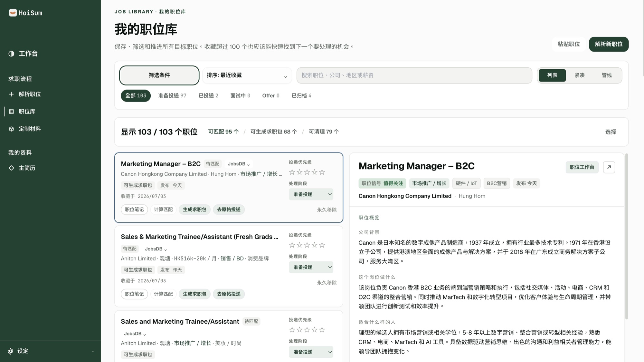Click 粘贴职位 button
644x362 pixels.
[x=569, y=44]
